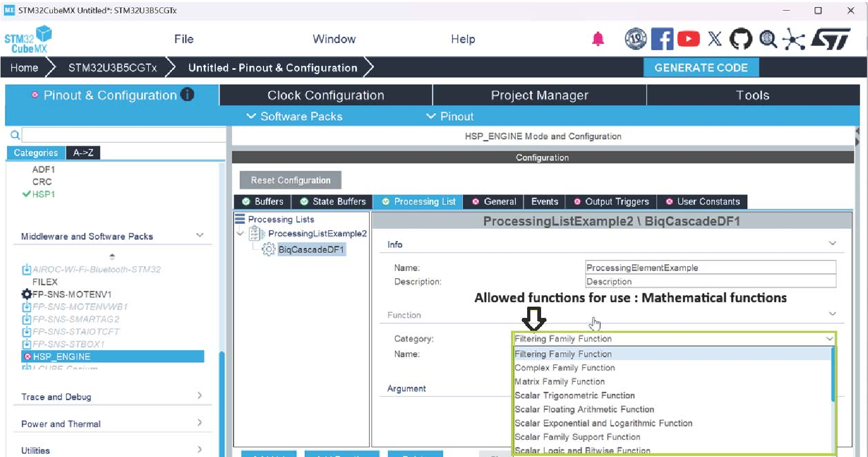Select the Pinout & Configuration main tab
The image size is (868, 457).
point(112,95)
